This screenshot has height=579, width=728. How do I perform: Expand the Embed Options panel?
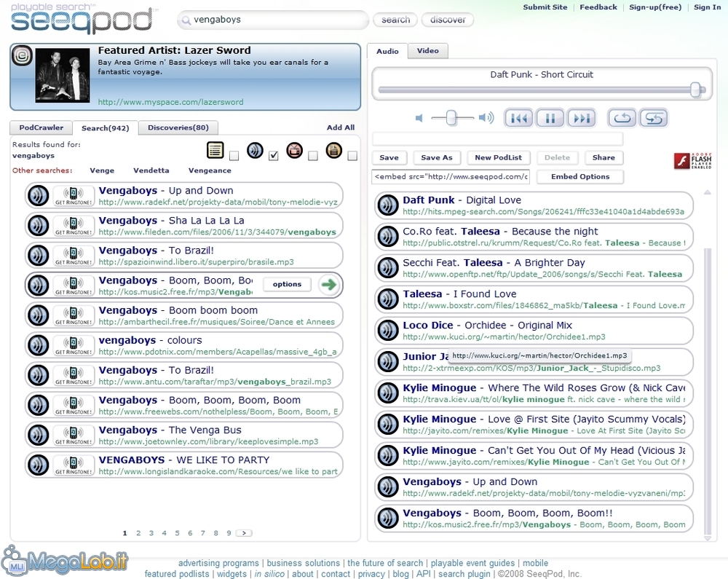[579, 177]
